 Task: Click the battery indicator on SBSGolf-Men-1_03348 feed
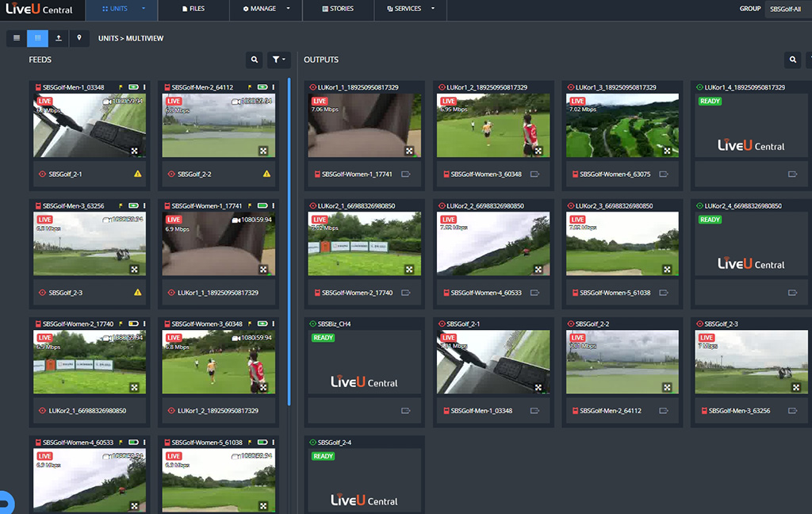point(133,87)
